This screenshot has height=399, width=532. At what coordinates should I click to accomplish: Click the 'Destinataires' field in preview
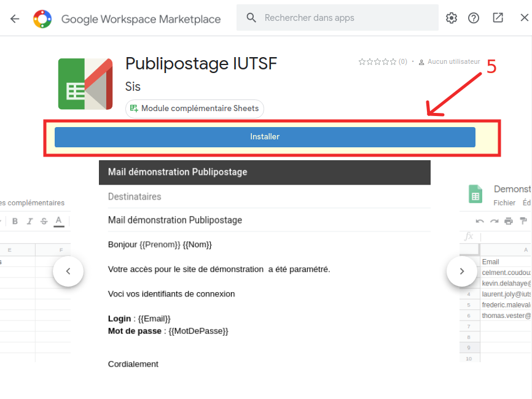pyautogui.click(x=269, y=196)
